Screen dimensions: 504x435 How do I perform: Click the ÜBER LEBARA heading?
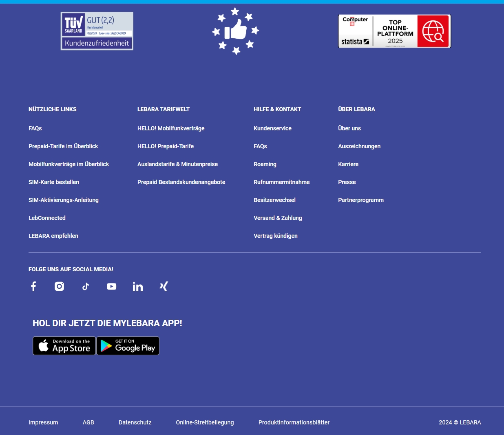[356, 109]
